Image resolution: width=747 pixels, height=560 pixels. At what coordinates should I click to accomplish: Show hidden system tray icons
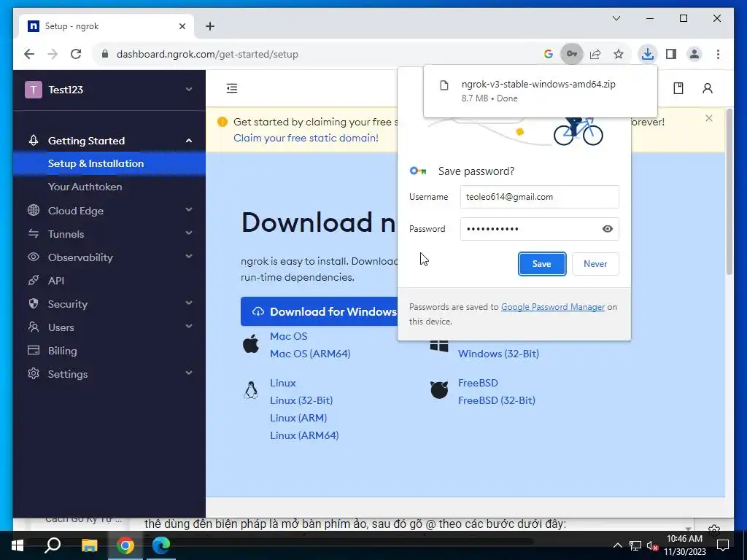(x=617, y=545)
